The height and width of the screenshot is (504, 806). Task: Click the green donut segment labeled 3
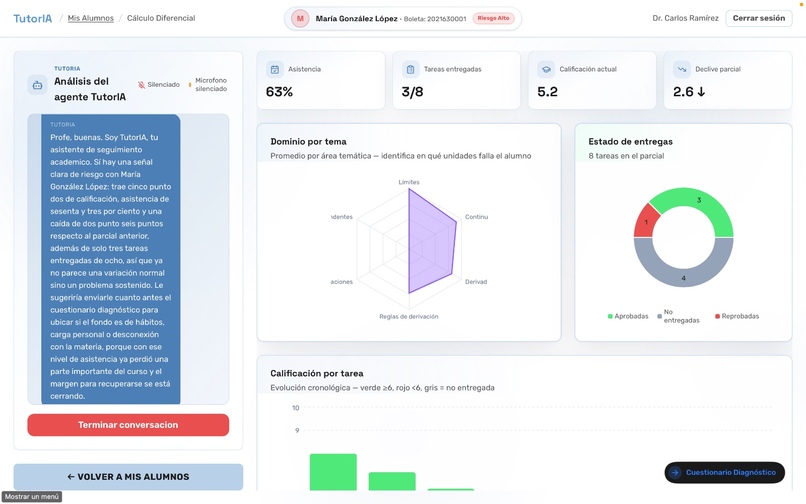(699, 200)
